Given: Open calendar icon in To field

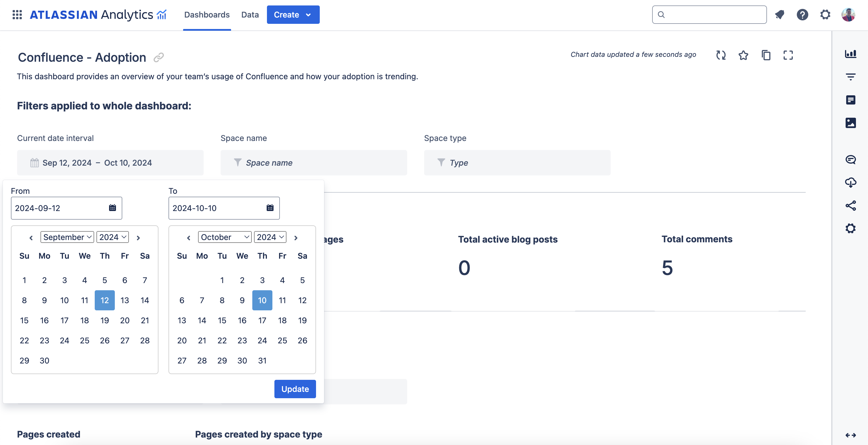Looking at the screenshot, I should pyautogui.click(x=270, y=208).
